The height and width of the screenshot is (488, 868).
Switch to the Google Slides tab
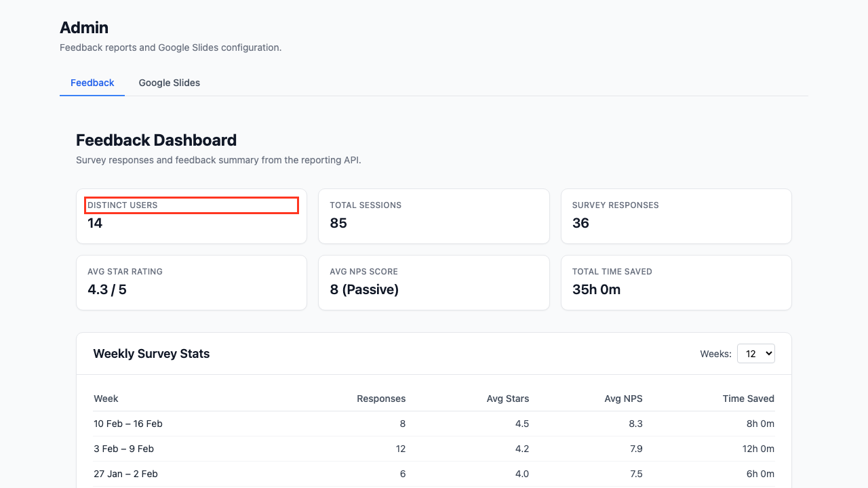pyautogui.click(x=169, y=83)
